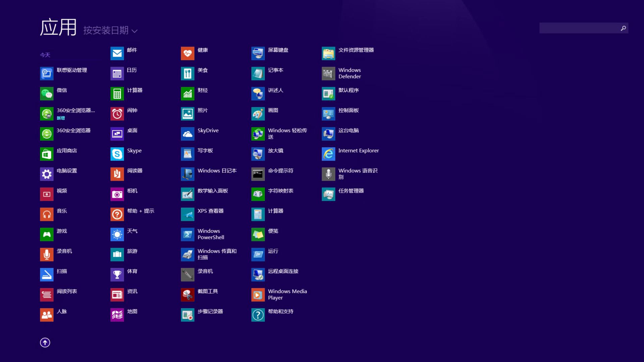This screenshot has height=362, width=644.
Task: Click the 字符映射表 label
Action: tap(280, 191)
